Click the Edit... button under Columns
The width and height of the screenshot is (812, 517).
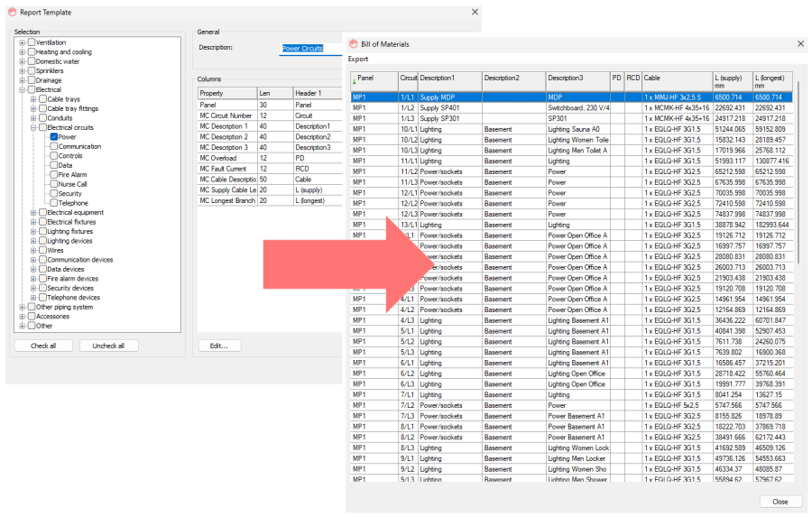coord(219,346)
